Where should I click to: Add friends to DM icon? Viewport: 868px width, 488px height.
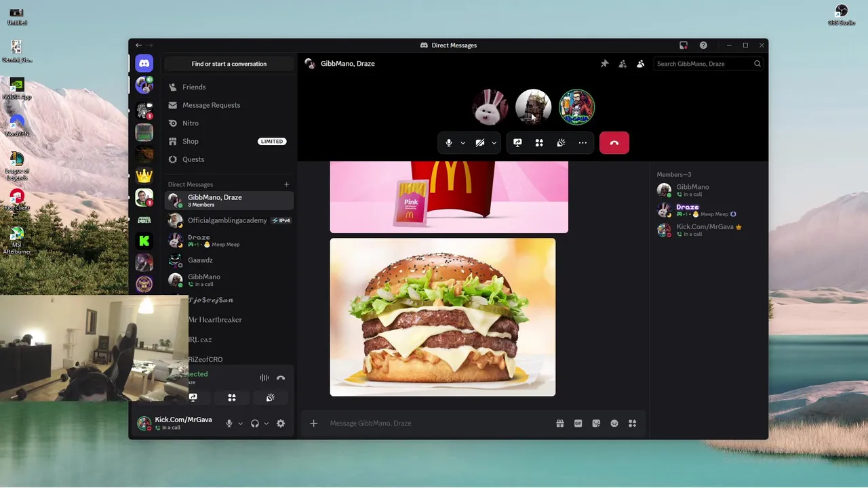point(623,64)
